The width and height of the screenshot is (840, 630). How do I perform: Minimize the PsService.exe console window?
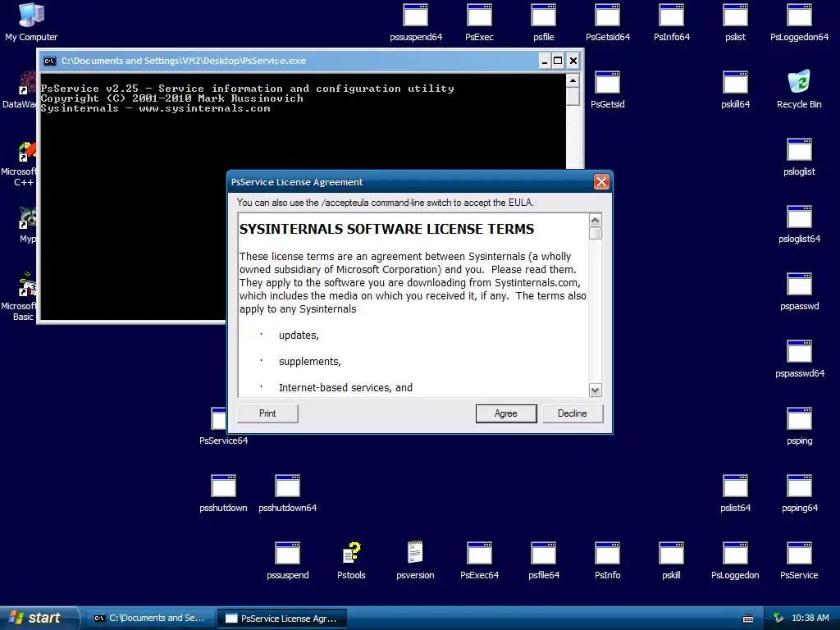pos(545,61)
